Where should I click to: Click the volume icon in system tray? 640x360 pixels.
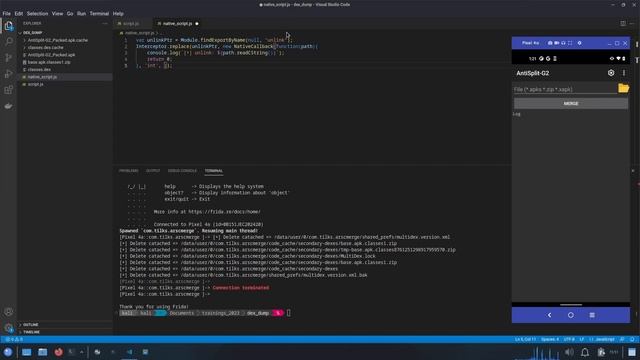tap(569, 352)
